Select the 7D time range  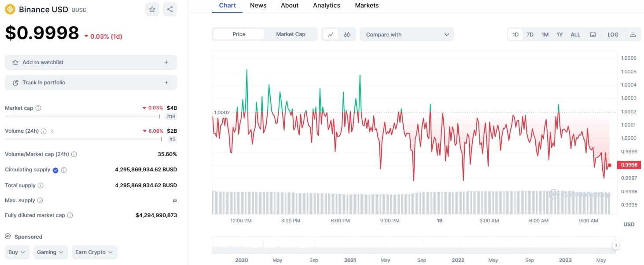coord(530,35)
